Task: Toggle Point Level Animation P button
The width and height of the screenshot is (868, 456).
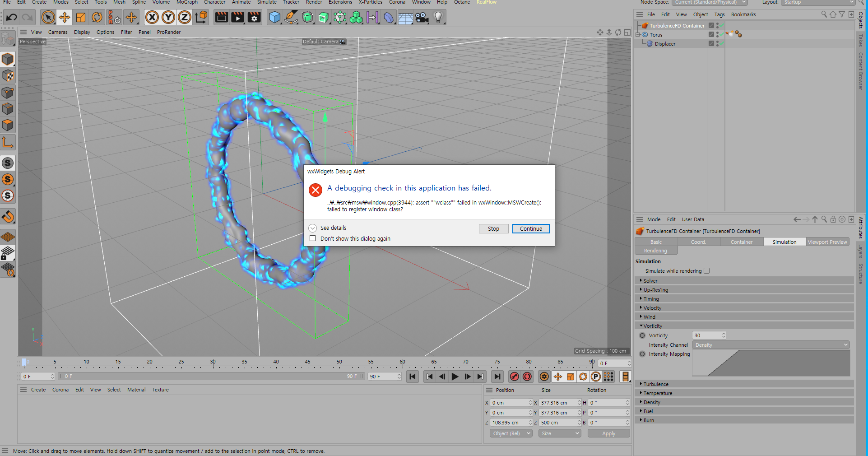Action: [x=596, y=377]
